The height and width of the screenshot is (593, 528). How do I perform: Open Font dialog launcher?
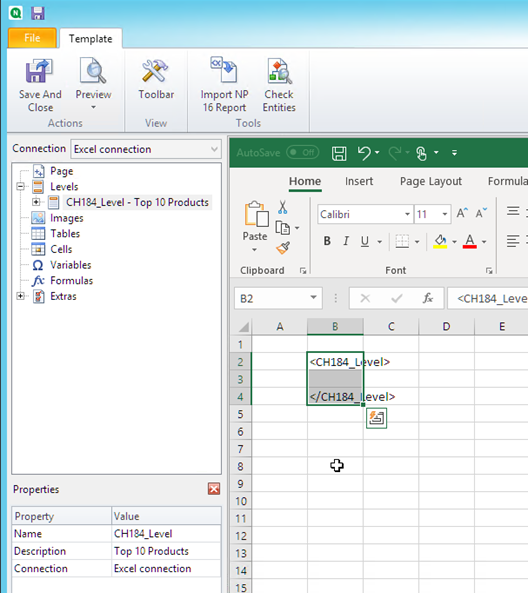click(489, 270)
